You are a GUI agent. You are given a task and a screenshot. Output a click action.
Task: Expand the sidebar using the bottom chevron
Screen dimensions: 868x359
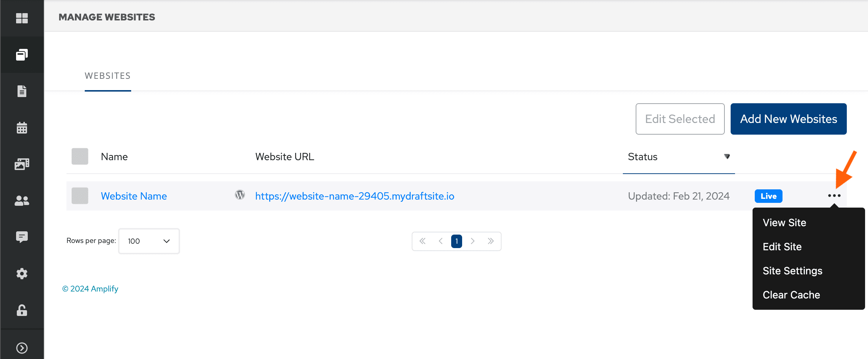click(22, 348)
